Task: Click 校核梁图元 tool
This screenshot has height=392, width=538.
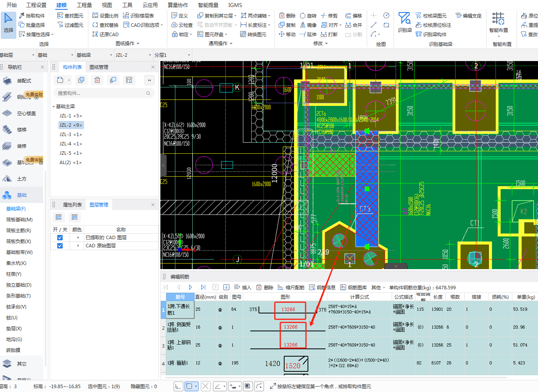Action: (431, 16)
